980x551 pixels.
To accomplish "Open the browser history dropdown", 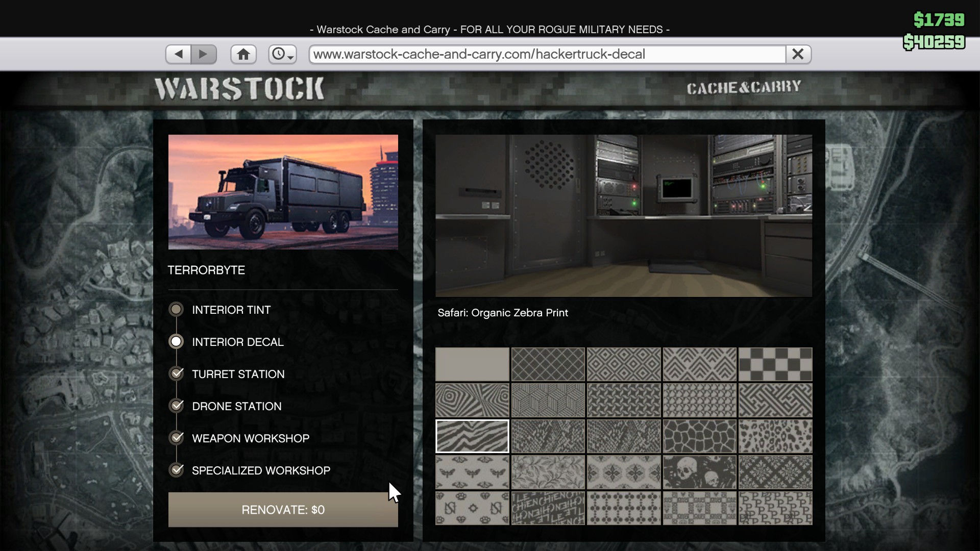I will click(x=282, y=54).
